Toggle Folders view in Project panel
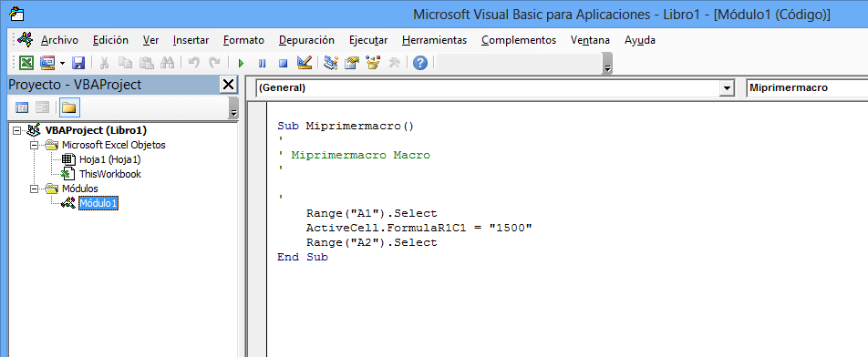868x357 pixels. (x=68, y=107)
